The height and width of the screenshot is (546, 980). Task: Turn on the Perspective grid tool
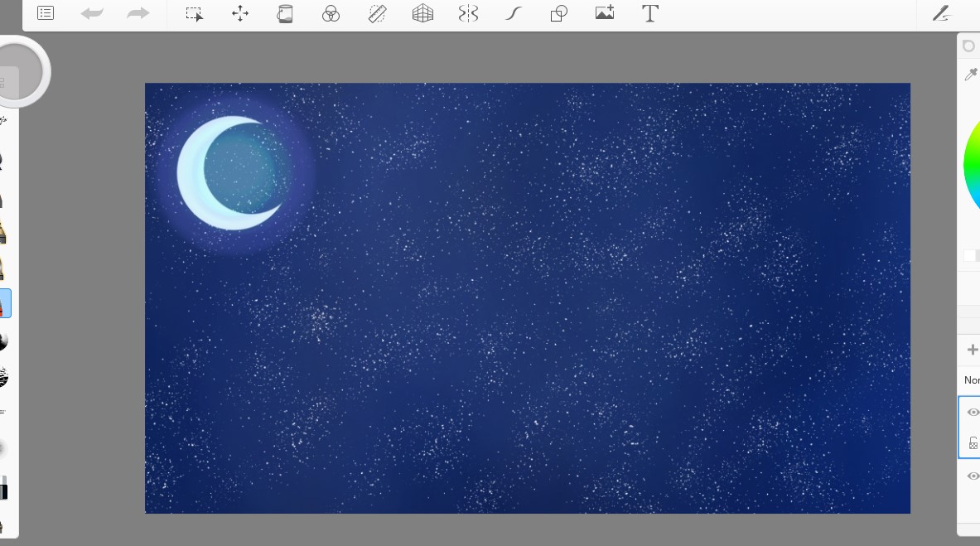423,13
